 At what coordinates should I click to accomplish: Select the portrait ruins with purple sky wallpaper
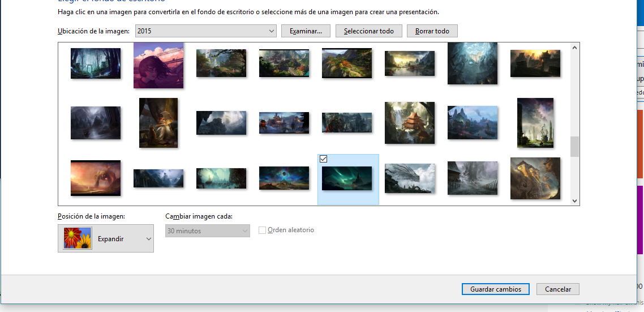(535, 122)
